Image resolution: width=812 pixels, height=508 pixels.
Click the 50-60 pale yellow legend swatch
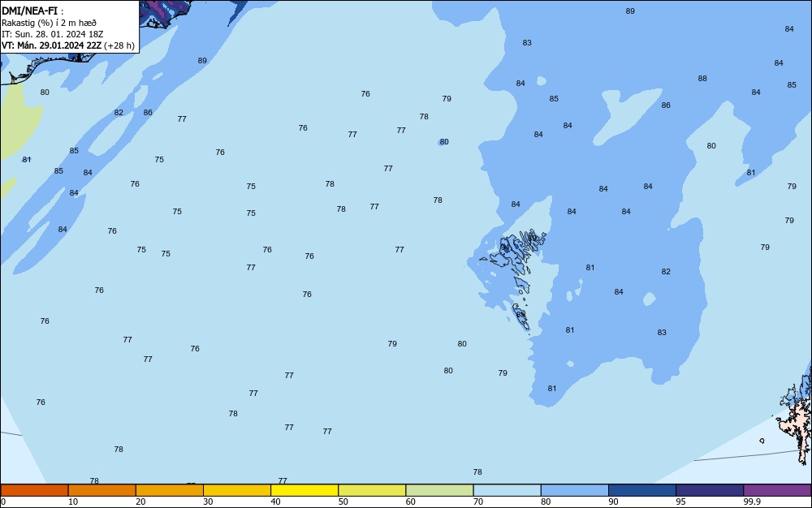[372, 490]
